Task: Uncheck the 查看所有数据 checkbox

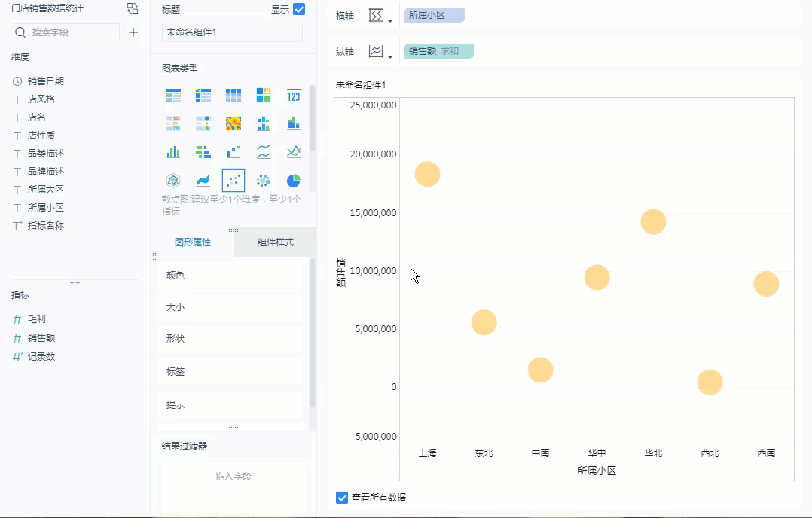Action: (342, 498)
